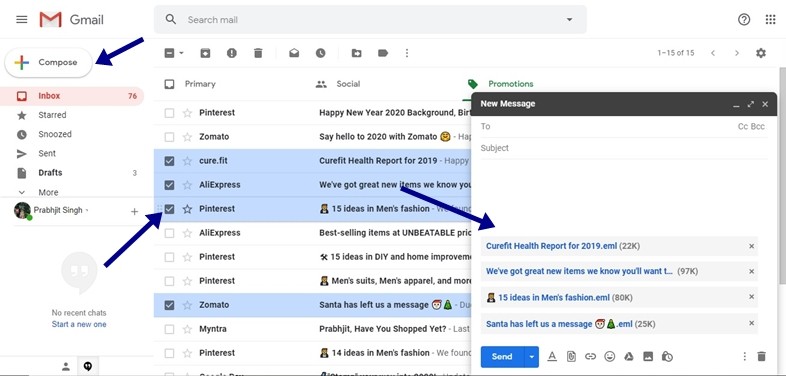Click the Compose button
The image size is (786, 376).
(x=49, y=63)
